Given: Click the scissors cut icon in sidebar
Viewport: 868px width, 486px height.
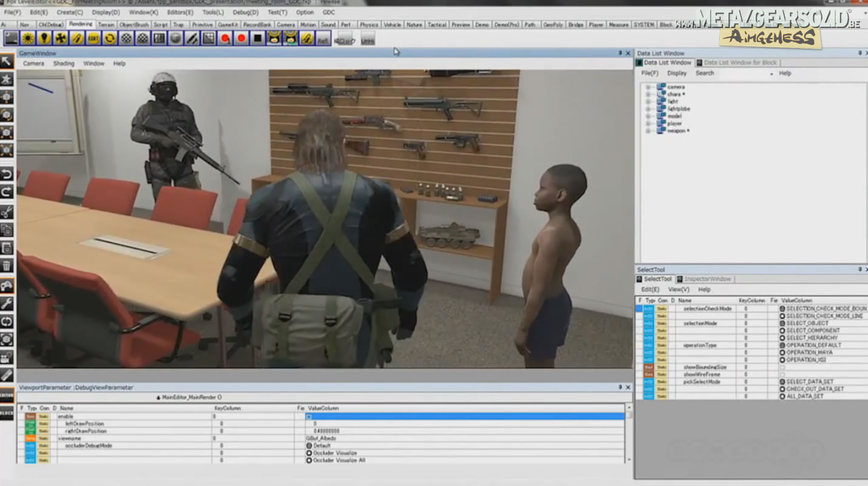Looking at the screenshot, I should (x=7, y=212).
